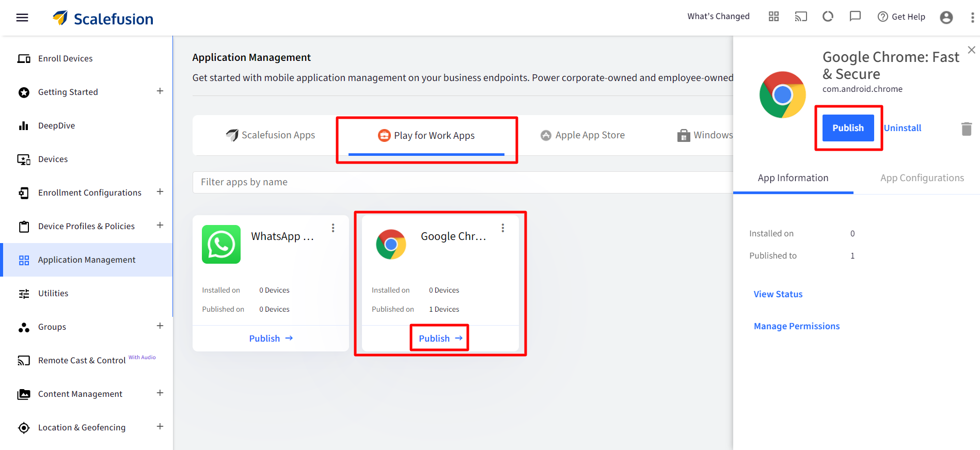Click the refresh sync icon in header
The width and height of the screenshot is (980, 450).
tap(828, 17)
